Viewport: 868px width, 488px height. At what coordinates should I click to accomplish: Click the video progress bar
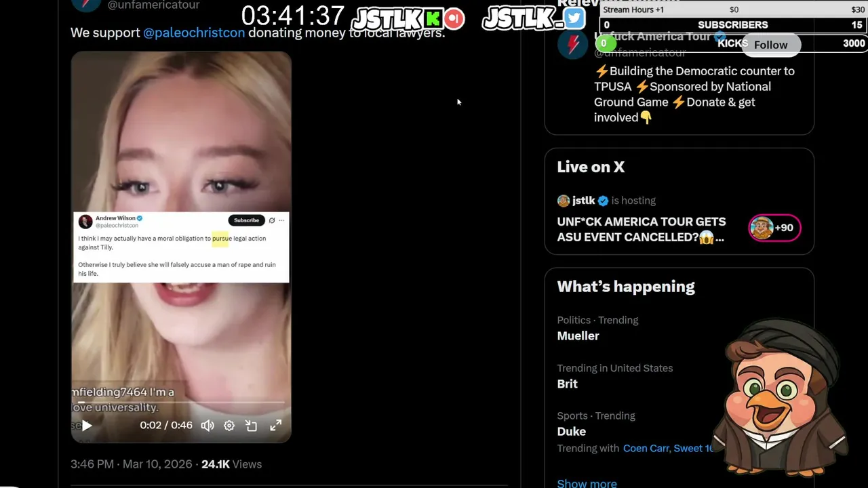click(181, 403)
